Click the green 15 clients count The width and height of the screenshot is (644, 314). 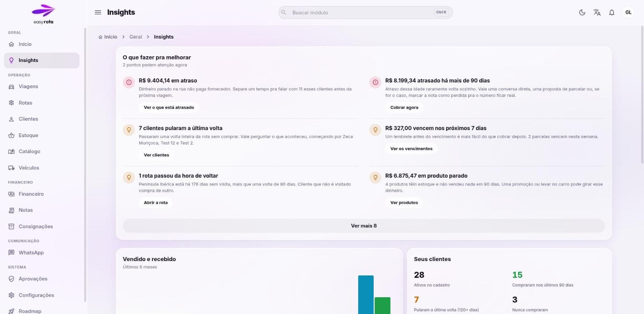pos(517,275)
